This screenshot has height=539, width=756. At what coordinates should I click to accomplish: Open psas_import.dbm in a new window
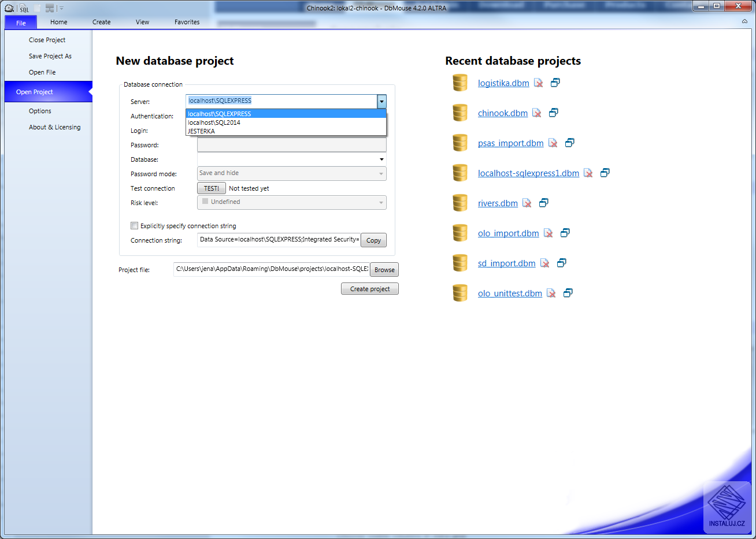(x=569, y=143)
